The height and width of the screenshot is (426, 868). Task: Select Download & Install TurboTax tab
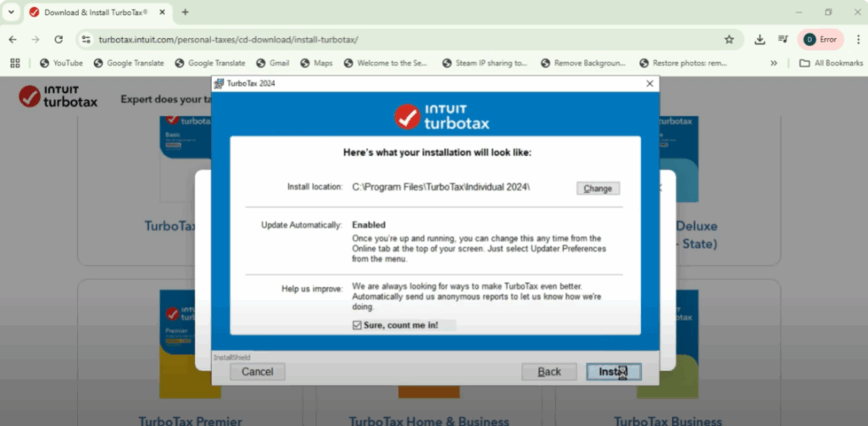97,12
